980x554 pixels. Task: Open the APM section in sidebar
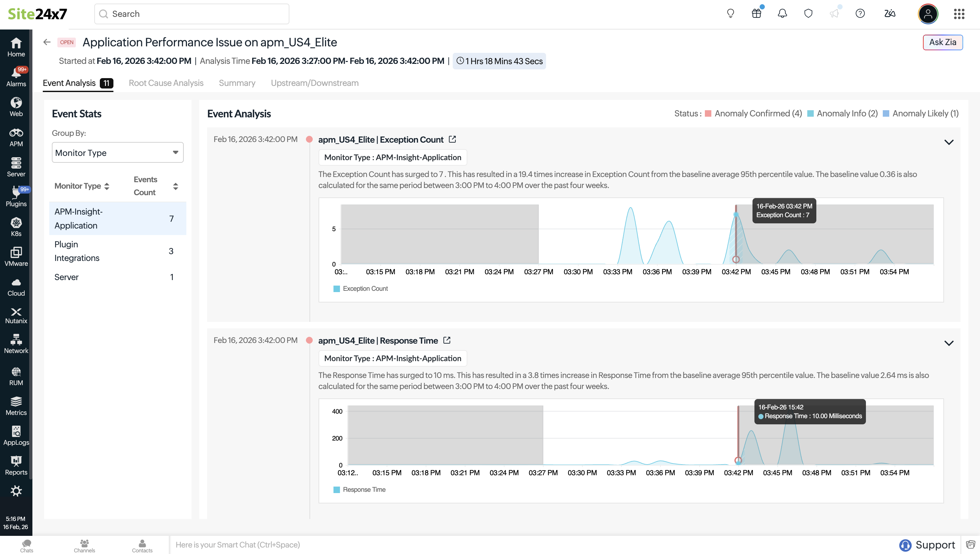(16, 137)
